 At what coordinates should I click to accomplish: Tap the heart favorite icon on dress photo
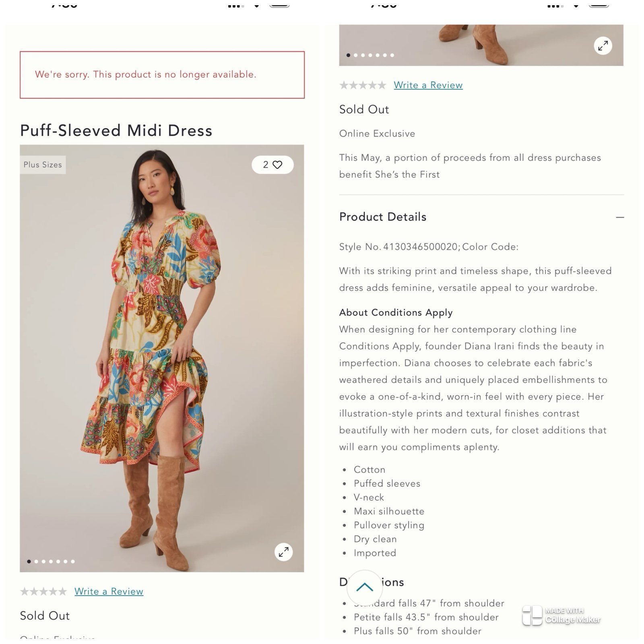click(277, 165)
